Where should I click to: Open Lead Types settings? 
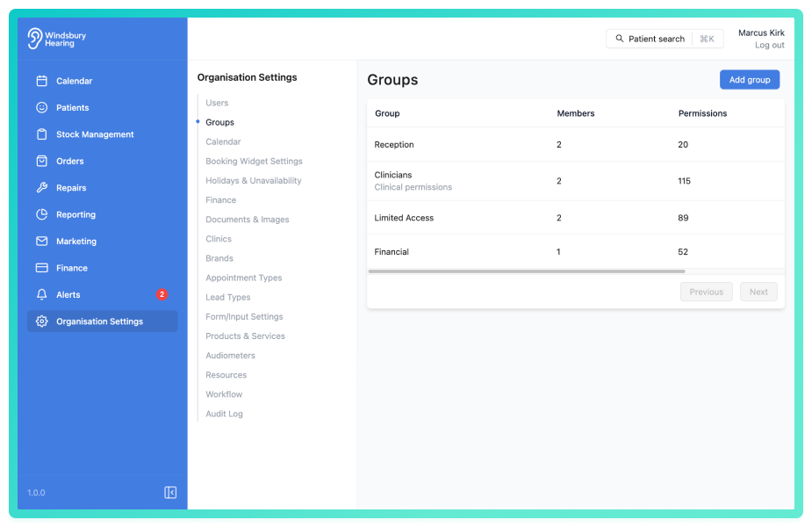coord(228,297)
